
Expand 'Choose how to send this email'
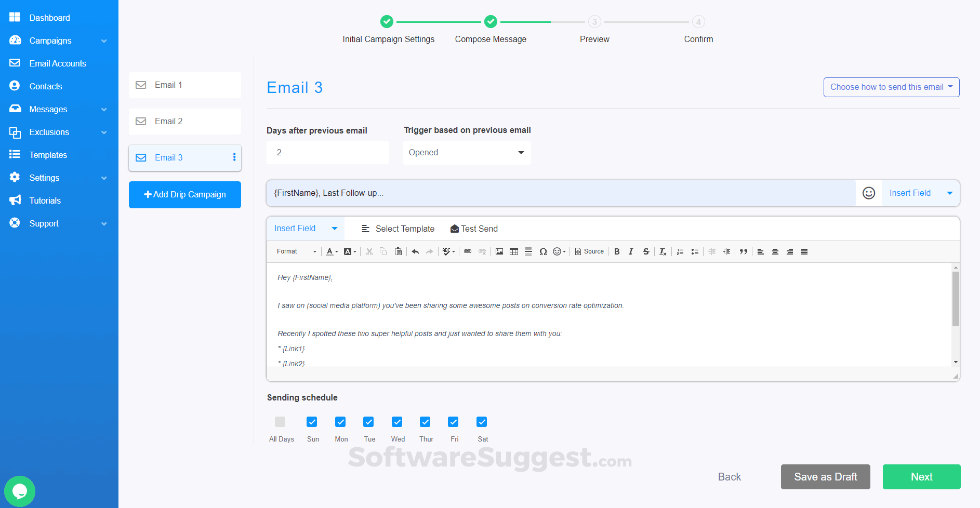point(891,87)
